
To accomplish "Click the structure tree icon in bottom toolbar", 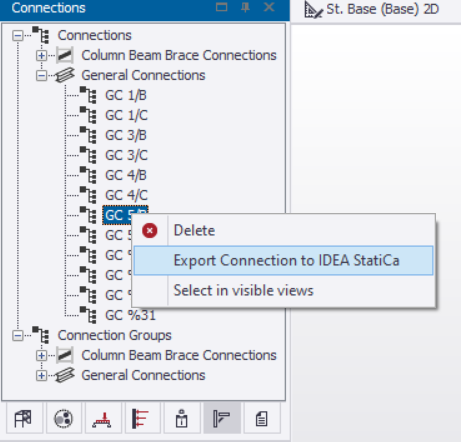I will pyautogui.click(x=23, y=419).
